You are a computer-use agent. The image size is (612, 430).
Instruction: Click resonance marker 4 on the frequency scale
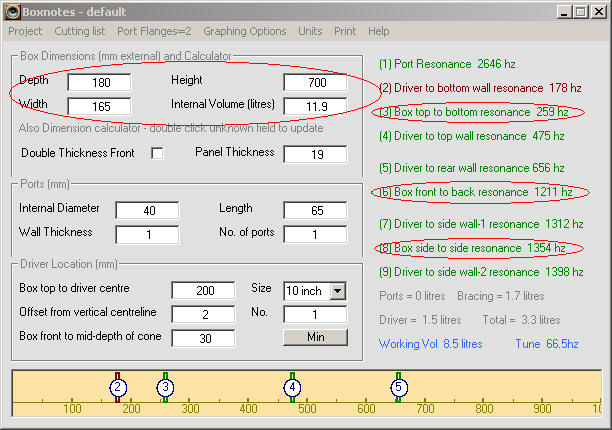tap(292, 387)
